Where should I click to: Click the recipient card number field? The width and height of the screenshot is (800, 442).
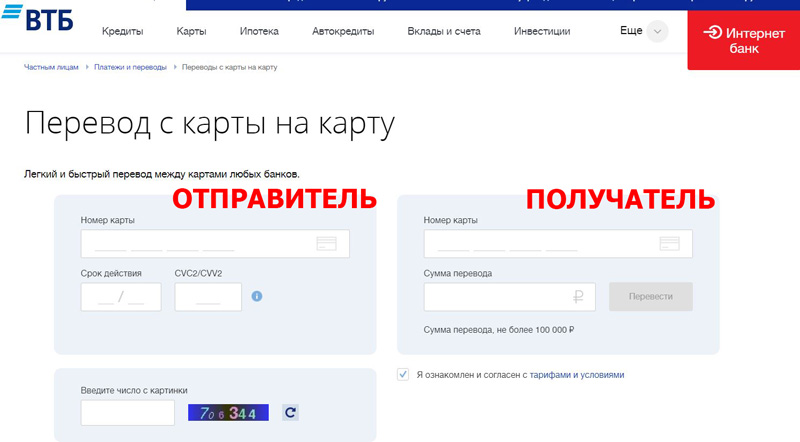click(558, 243)
